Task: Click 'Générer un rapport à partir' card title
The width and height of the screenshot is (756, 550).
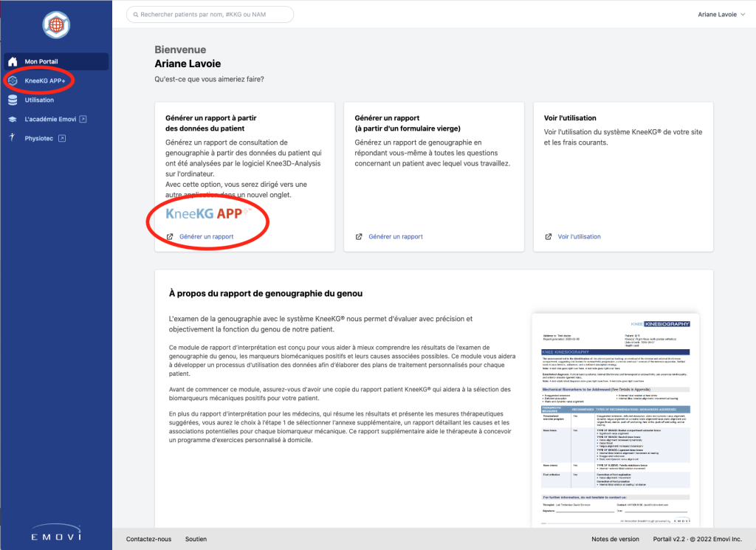Action: (210, 118)
